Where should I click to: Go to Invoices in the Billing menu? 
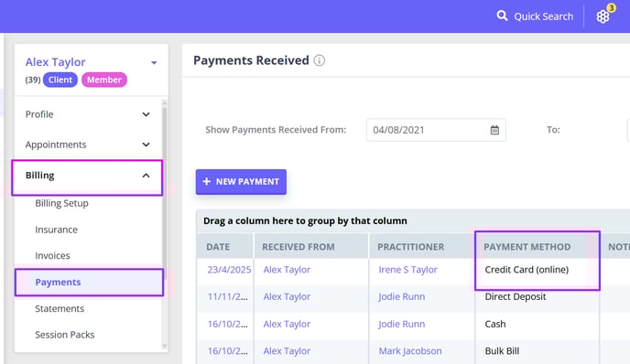[x=52, y=256]
